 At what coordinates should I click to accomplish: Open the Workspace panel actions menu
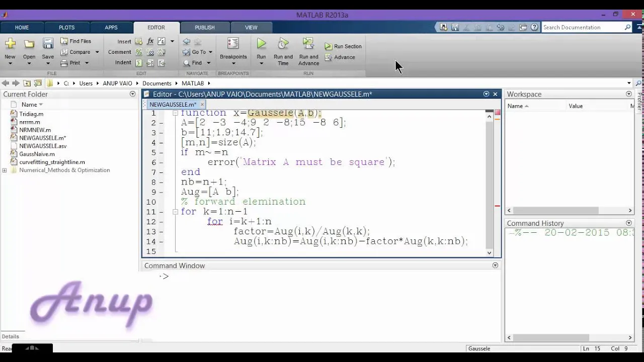628,94
